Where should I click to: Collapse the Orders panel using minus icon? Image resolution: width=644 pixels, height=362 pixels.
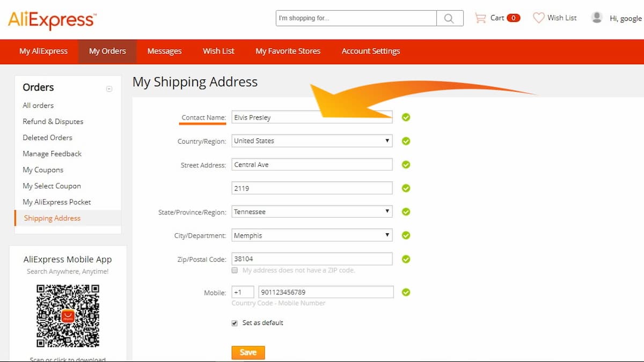pos(109,88)
